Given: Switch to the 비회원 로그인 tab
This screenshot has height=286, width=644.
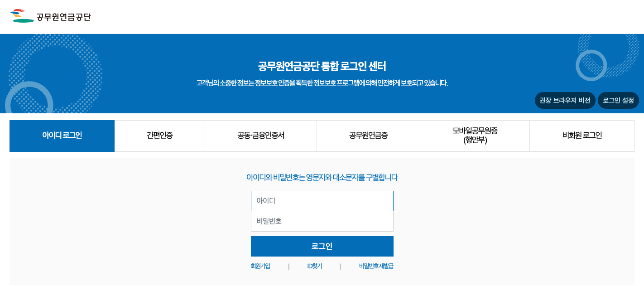Looking at the screenshot, I should click(582, 136).
